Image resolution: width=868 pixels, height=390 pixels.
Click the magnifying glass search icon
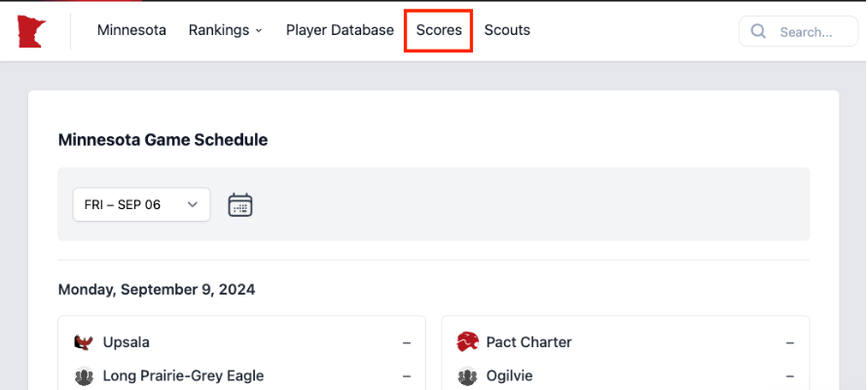pyautogui.click(x=758, y=31)
